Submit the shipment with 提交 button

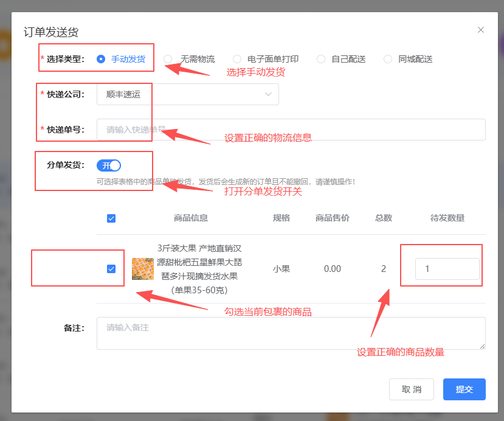pyautogui.click(x=464, y=389)
